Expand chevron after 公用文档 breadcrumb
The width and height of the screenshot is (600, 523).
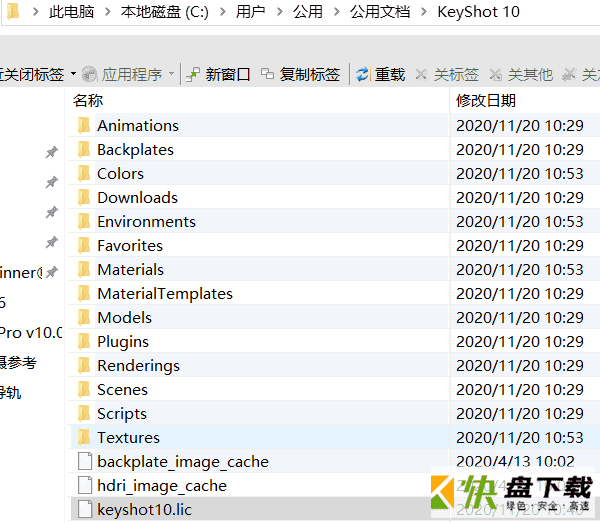coord(424,12)
